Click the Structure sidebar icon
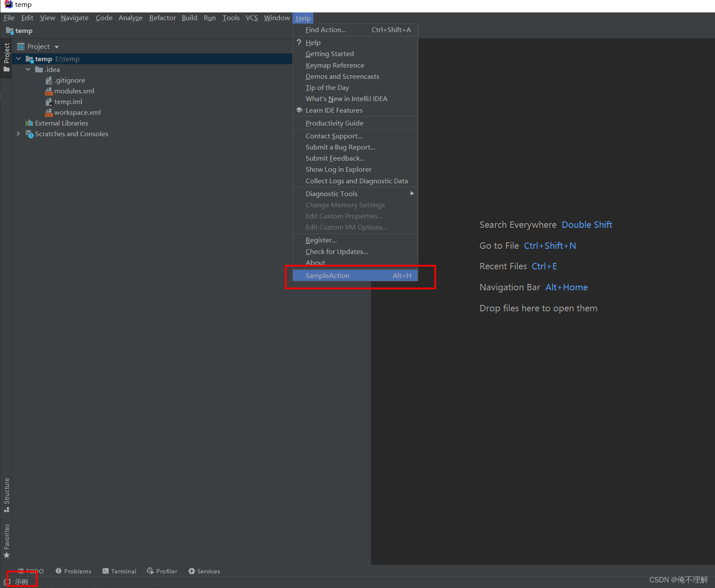Viewport: 715px width, 588px height. click(x=6, y=509)
